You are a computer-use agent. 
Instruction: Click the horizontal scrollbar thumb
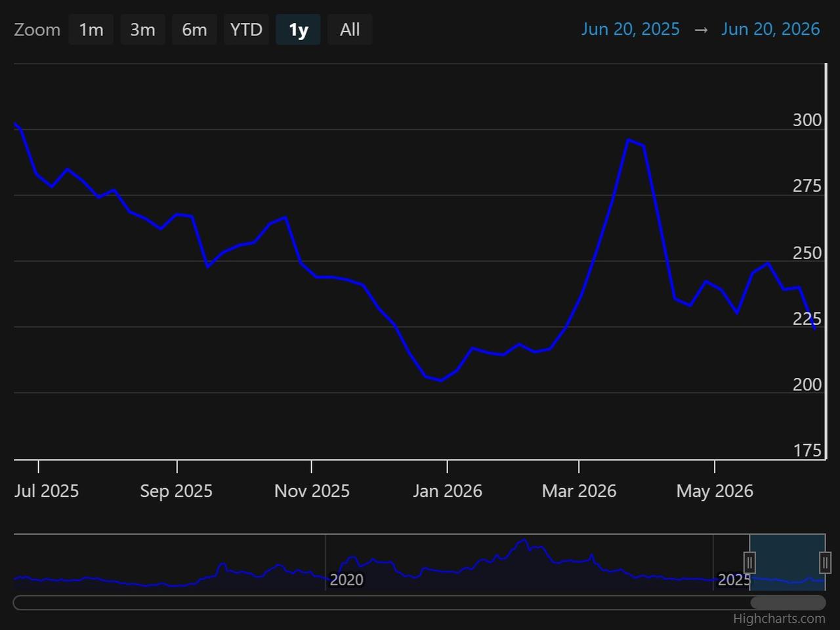(787, 602)
